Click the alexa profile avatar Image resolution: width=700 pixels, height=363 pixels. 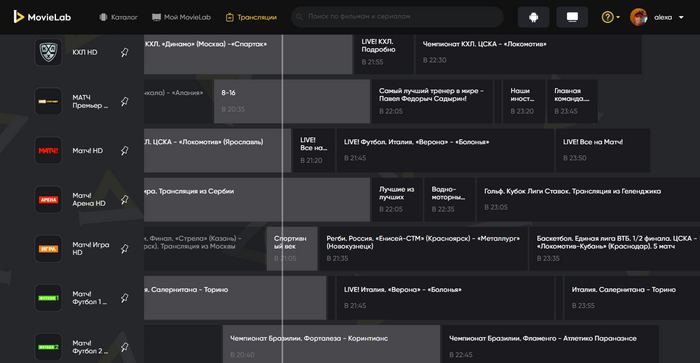(638, 17)
